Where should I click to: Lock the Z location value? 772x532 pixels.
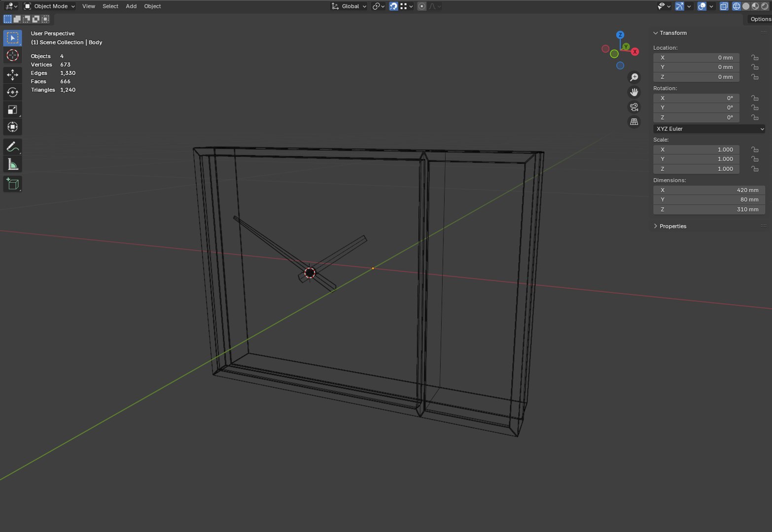755,77
